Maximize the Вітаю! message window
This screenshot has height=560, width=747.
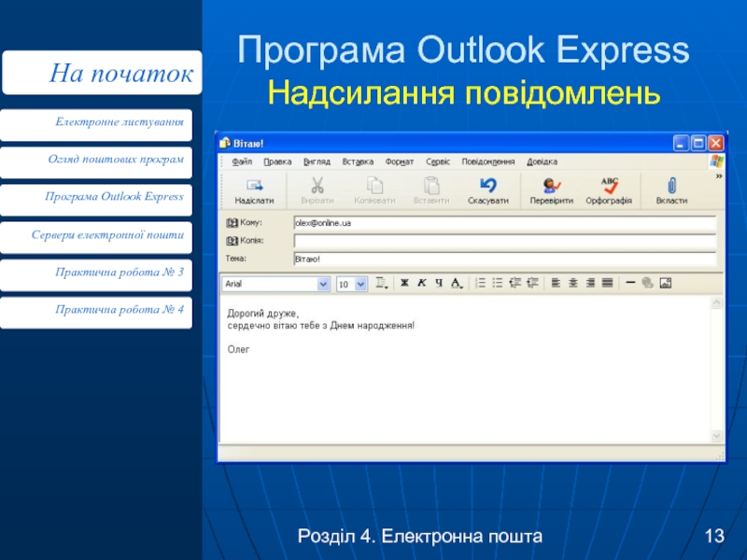(x=698, y=144)
